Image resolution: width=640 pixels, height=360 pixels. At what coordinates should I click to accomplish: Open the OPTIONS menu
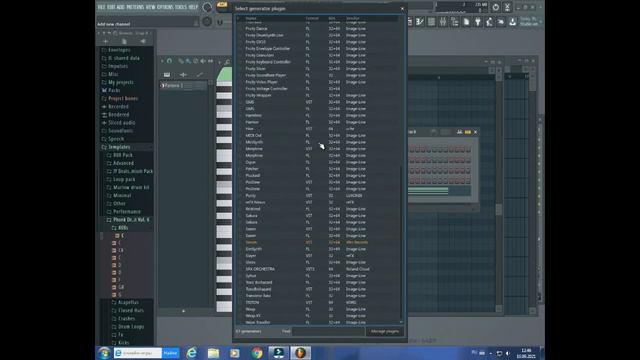(165, 7)
